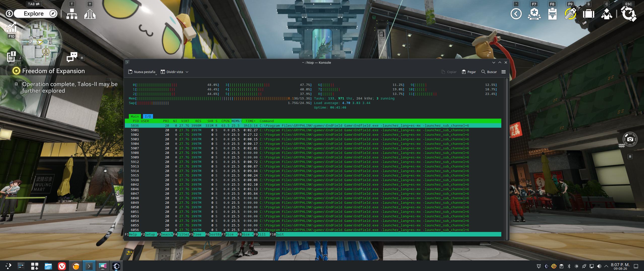Sort htop list by TIME+ column
This screenshot has height=271, width=644.
250,121
